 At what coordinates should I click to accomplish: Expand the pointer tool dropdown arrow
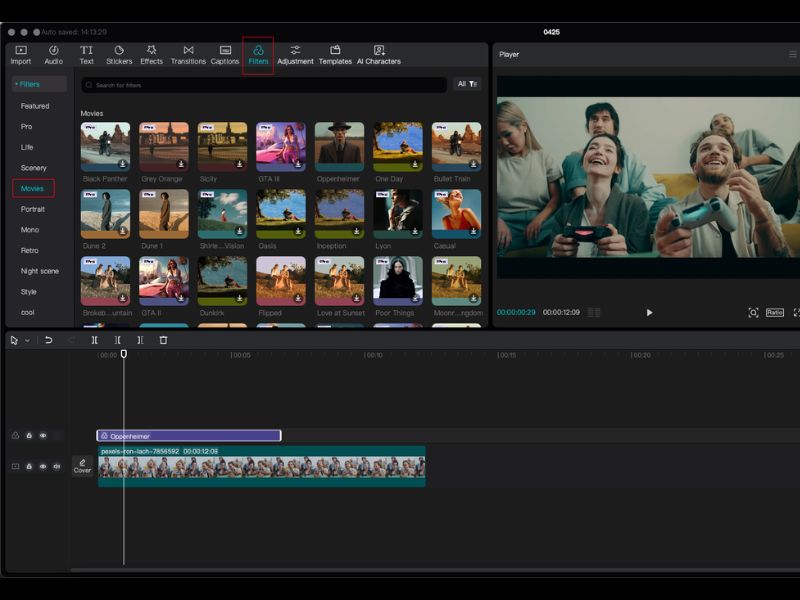click(x=28, y=340)
